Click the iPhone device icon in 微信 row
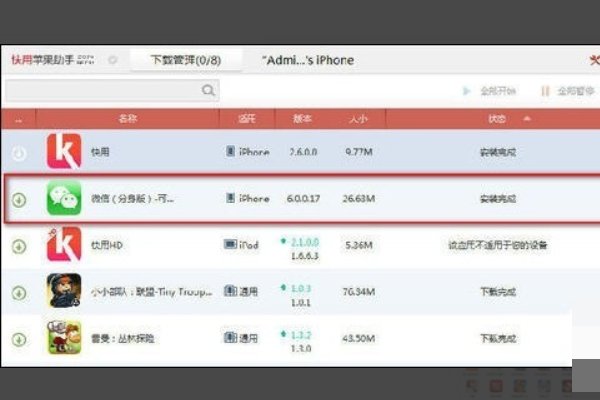Viewport: 600px width, 400px height. pos(230,198)
